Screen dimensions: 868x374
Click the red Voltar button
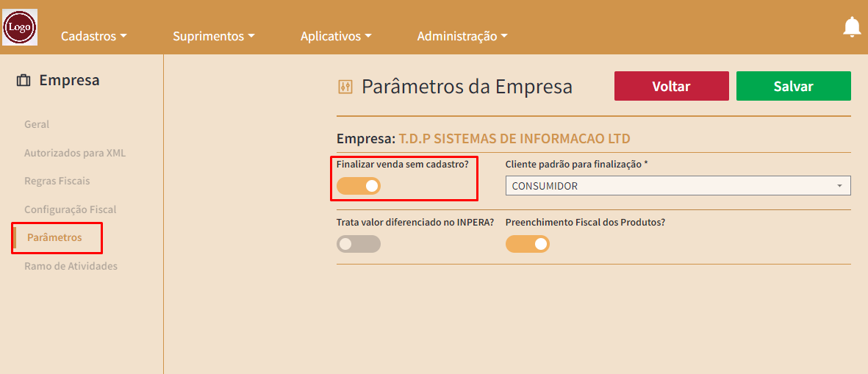pyautogui.click(x=672, y=86)
